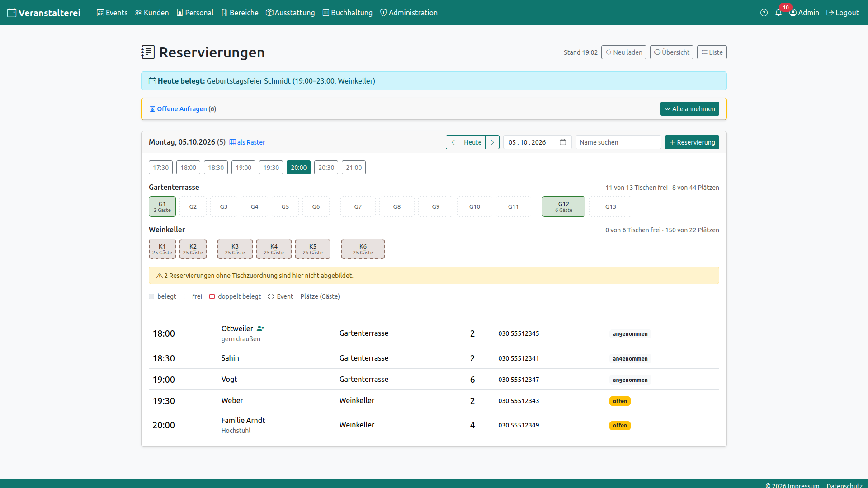Viewport: 868px width, 488px height.
Task: Focus the Name suchen search field
Action: coord(618,142)
